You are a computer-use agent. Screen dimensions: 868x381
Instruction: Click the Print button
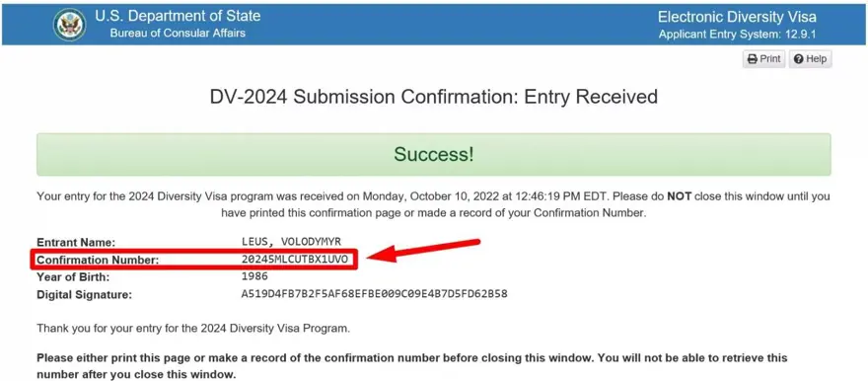click(x=763, y=59)
